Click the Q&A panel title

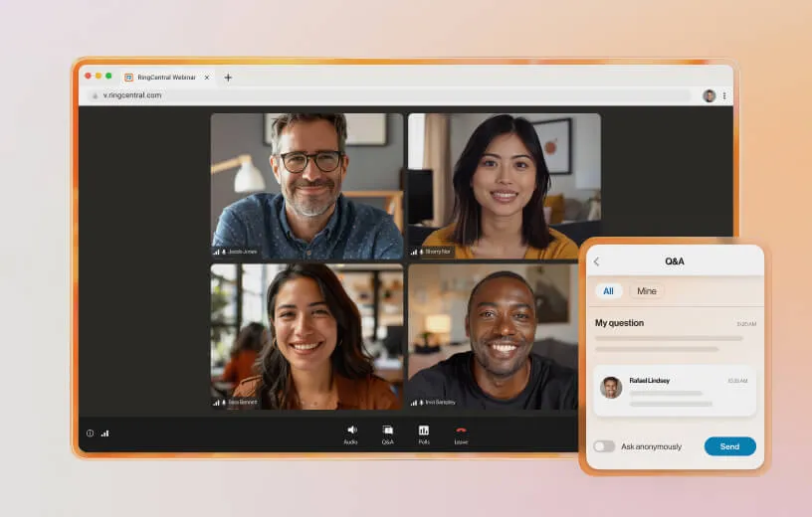point(675,261)
